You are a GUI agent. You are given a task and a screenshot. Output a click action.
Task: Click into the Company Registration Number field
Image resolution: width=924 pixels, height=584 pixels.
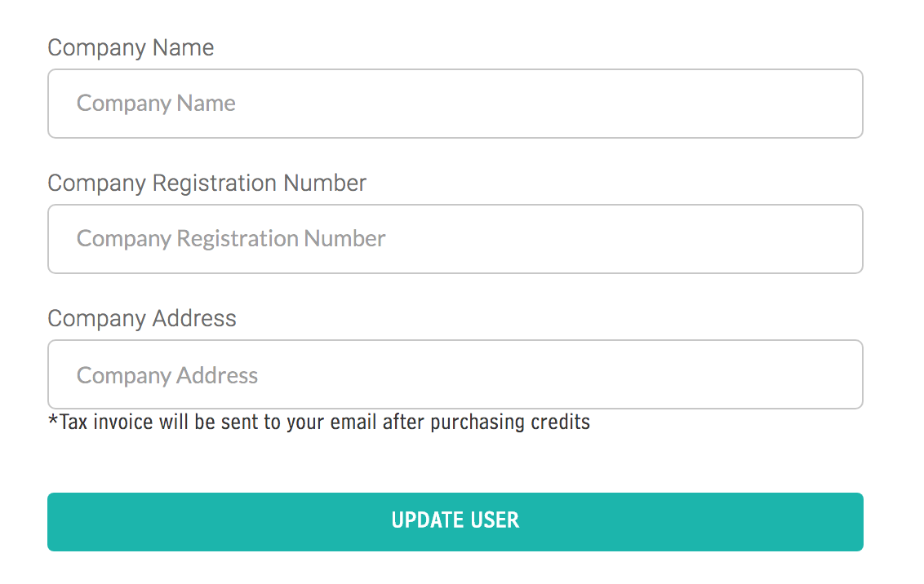[455, 239]
